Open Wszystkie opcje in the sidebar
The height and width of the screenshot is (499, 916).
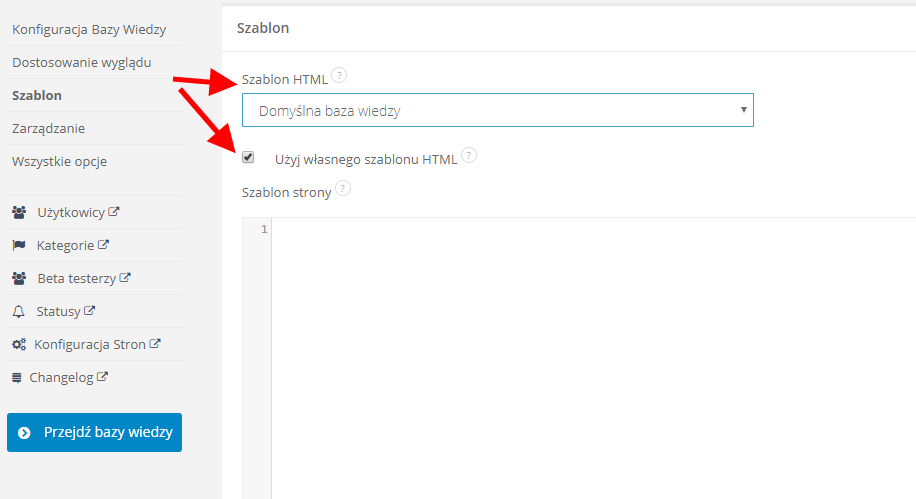tap(59, 161)
